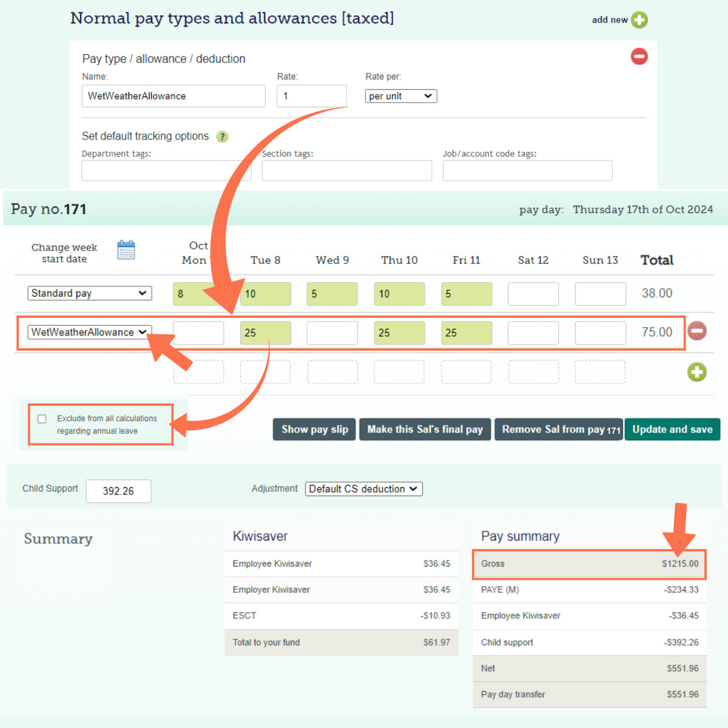Open the WetWeatherAllowance row dropdown

89,332
